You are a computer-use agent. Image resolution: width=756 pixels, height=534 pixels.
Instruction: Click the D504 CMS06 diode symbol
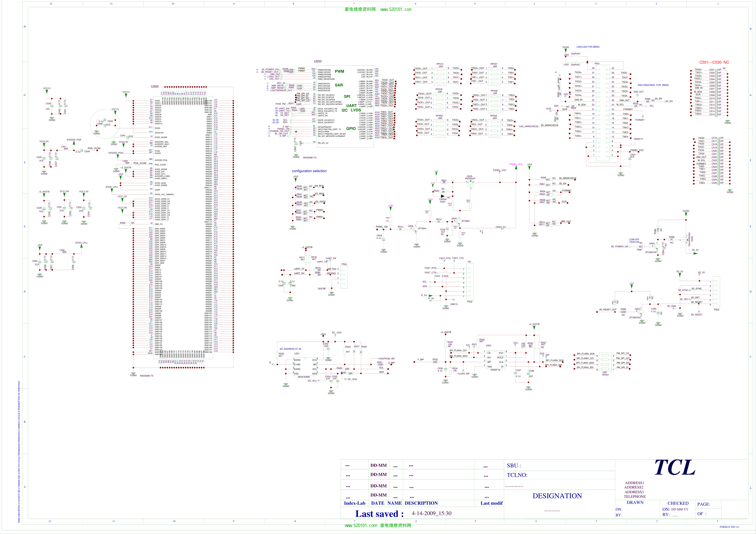point(442,196)
